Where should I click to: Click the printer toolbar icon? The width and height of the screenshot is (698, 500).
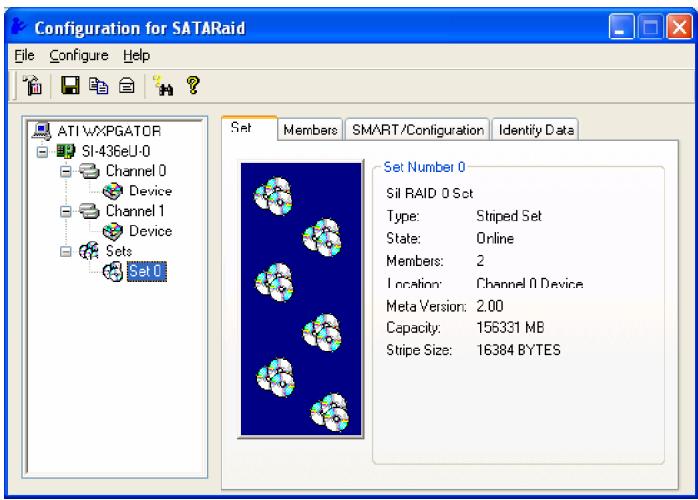(127, 85)
